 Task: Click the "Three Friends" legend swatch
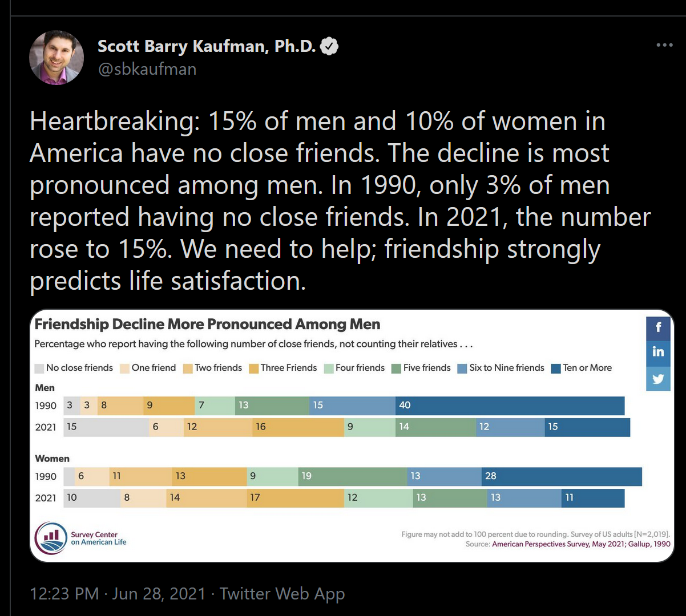click(253, 368)
